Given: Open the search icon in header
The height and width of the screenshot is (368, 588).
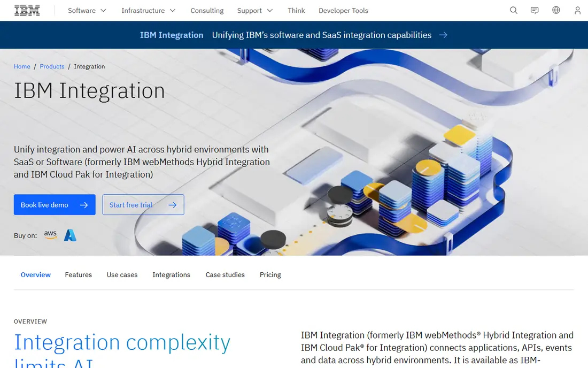Looking at the screenshot, I should point(513,11).
